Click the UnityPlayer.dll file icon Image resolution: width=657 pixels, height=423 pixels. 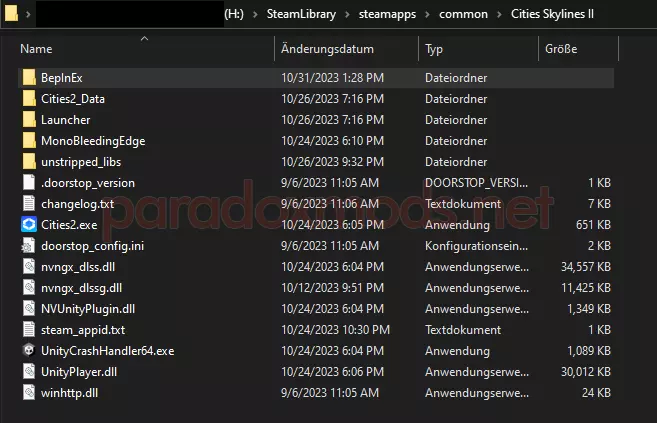29,372
